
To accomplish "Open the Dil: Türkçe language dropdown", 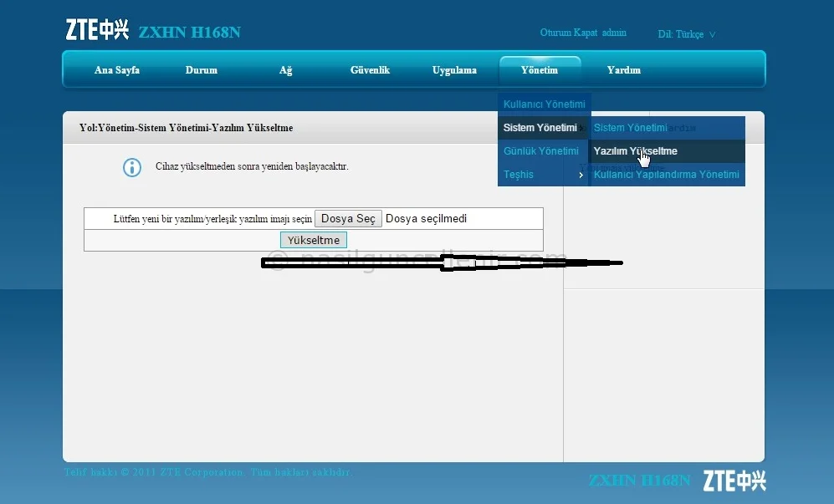I will tap(687, 34).
